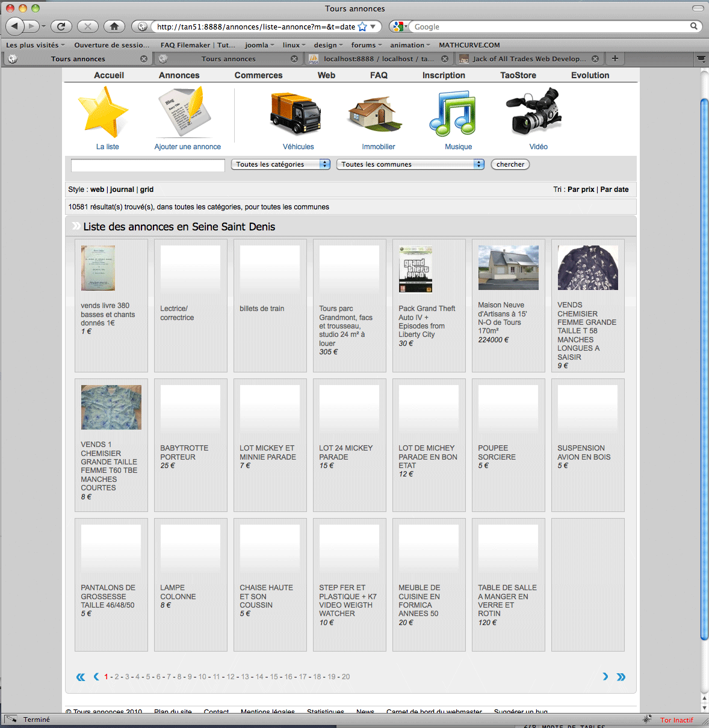Switch listing style to 'journal'

[122, 190]
